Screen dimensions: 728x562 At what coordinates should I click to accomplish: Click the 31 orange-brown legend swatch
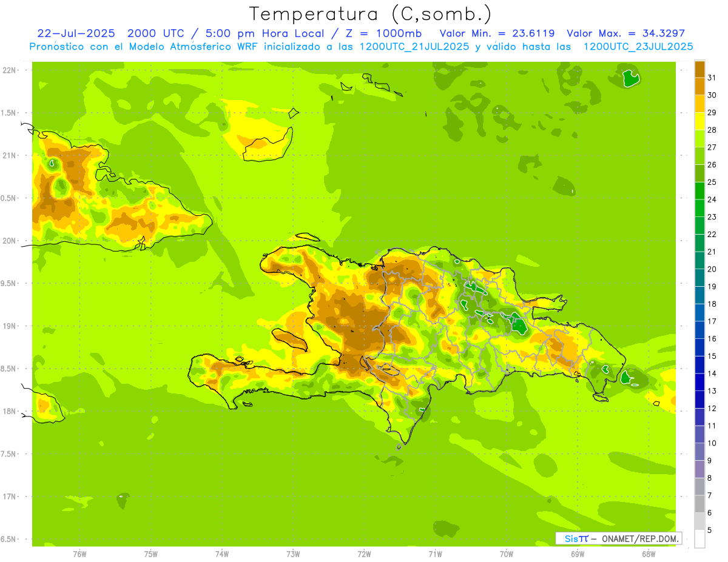[699, 69]
